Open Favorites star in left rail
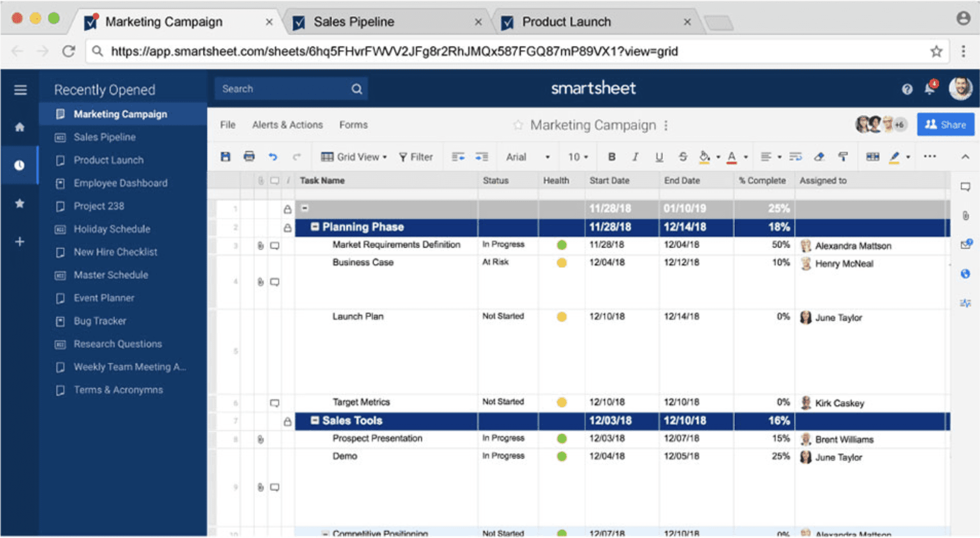The height and width of the screenshot is (538, 980). point(20,204)
